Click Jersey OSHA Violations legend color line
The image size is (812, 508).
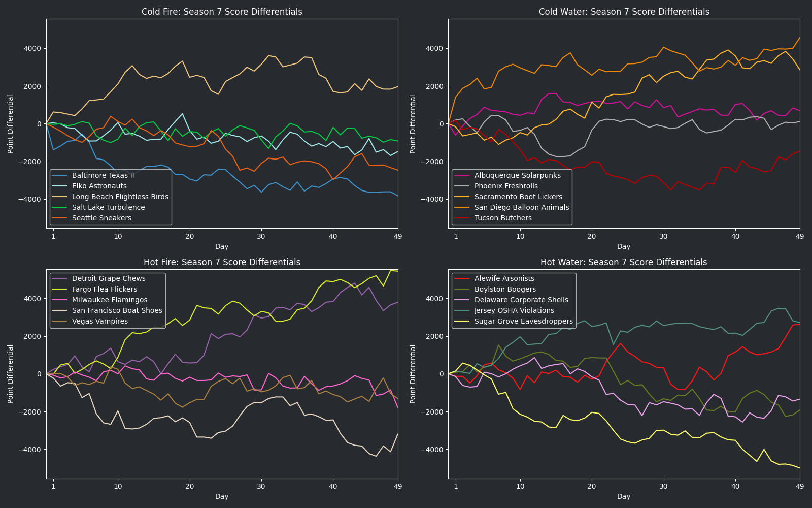462,310
